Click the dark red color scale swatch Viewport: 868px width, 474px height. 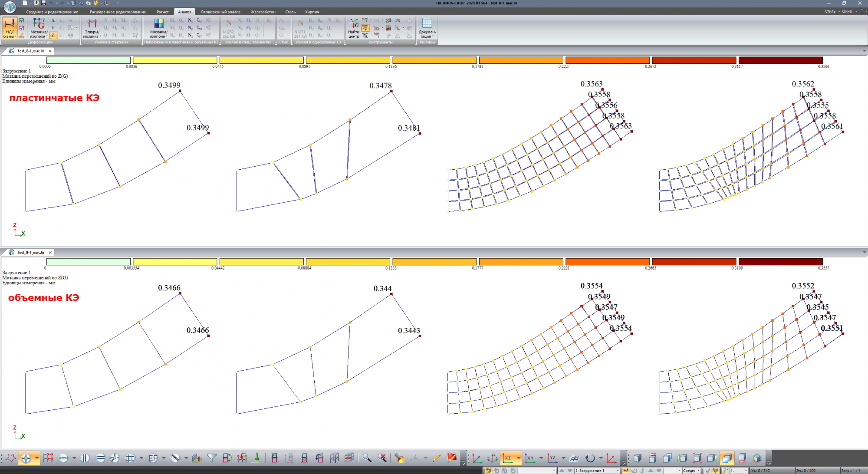[x=780, y=60]
